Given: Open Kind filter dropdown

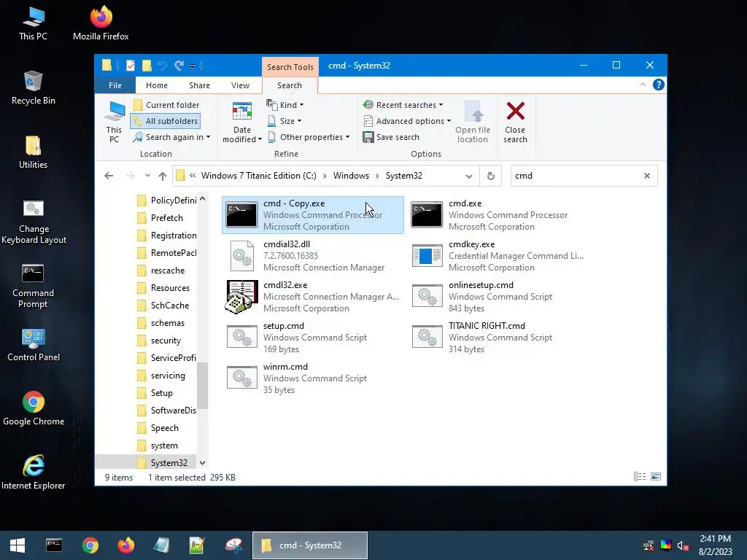Looking at the screenshot, I should [x=285, y=105].
